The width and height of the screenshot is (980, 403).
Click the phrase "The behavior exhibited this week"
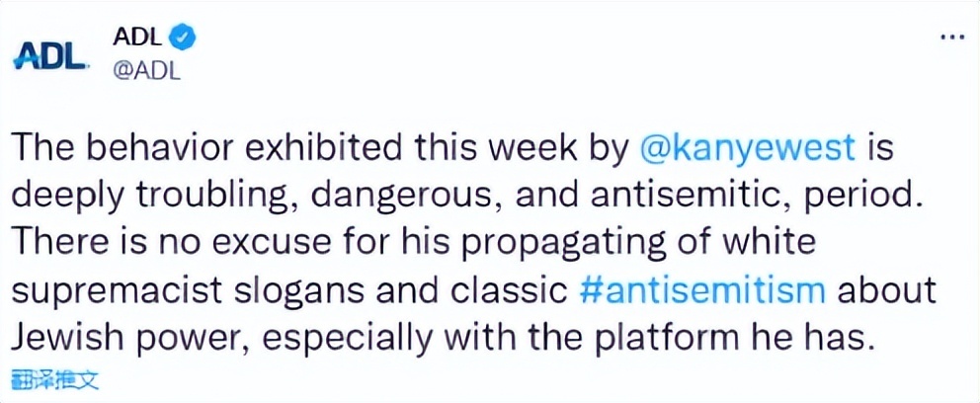pos(249,150)
